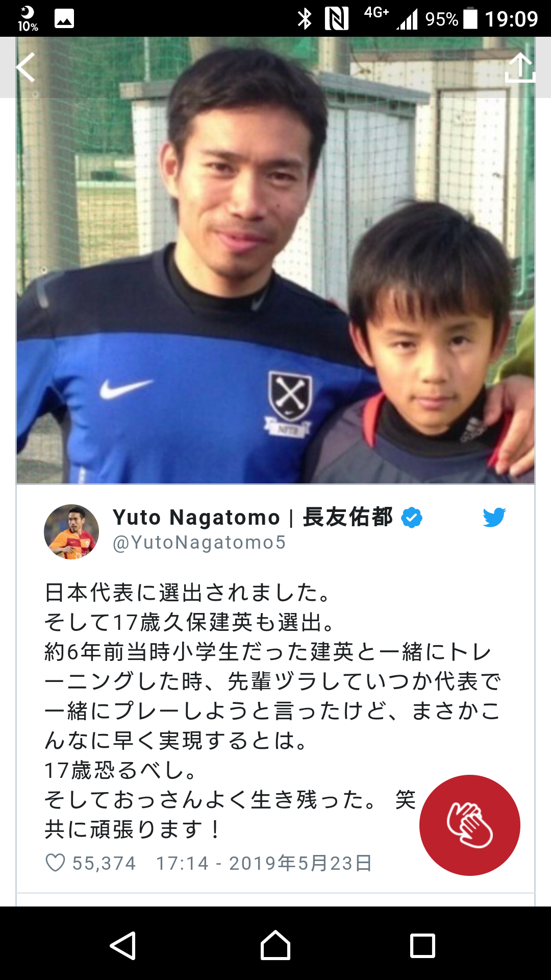Tap the share upload icon
Screen dimensions: 551x980
pyautogui.click(x=520, y=67)
